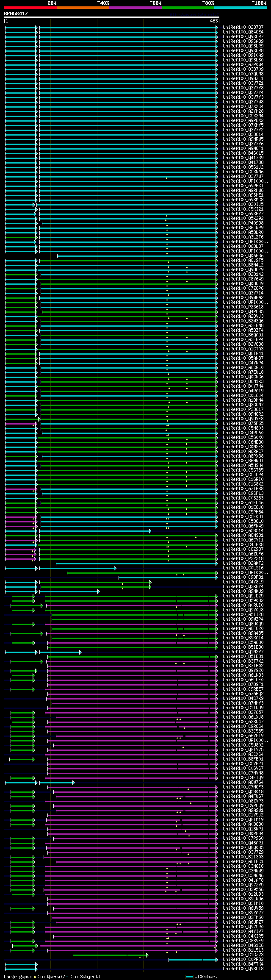The image size is (271, 980).
Task: Click hit label UniRef100_A8NSD1
Action: (243, 535)
